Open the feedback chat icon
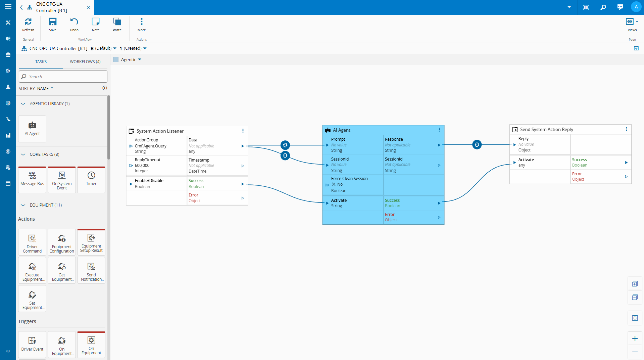This screenshot has height=360, width=644. (x=620, y=7)
